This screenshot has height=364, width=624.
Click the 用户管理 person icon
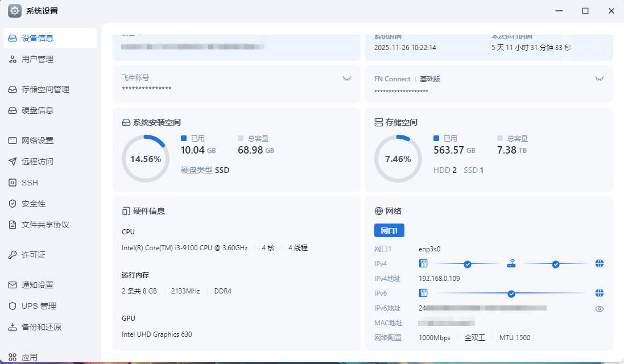coord(13,59)
